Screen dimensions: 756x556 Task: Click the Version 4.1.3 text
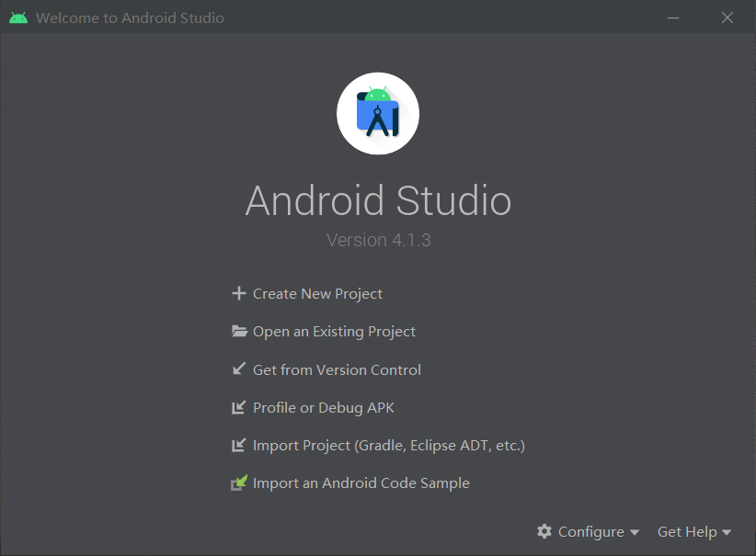coord(378,239)
